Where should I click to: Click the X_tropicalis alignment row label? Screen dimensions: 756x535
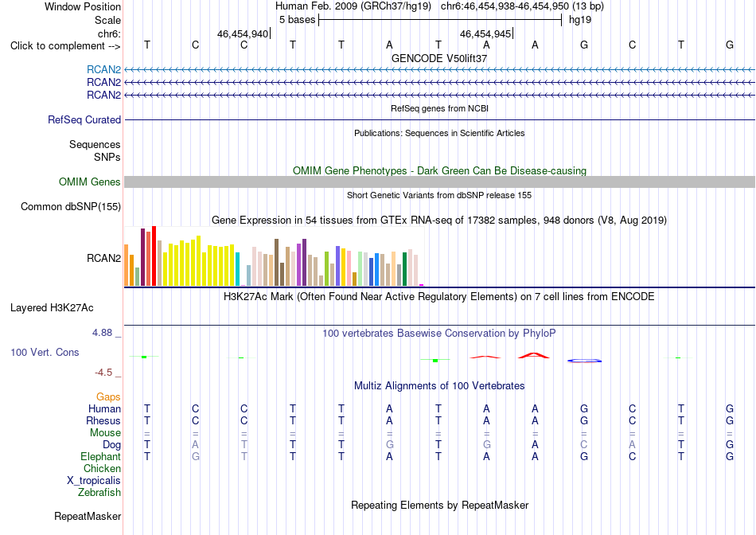[x=94, y=481]
